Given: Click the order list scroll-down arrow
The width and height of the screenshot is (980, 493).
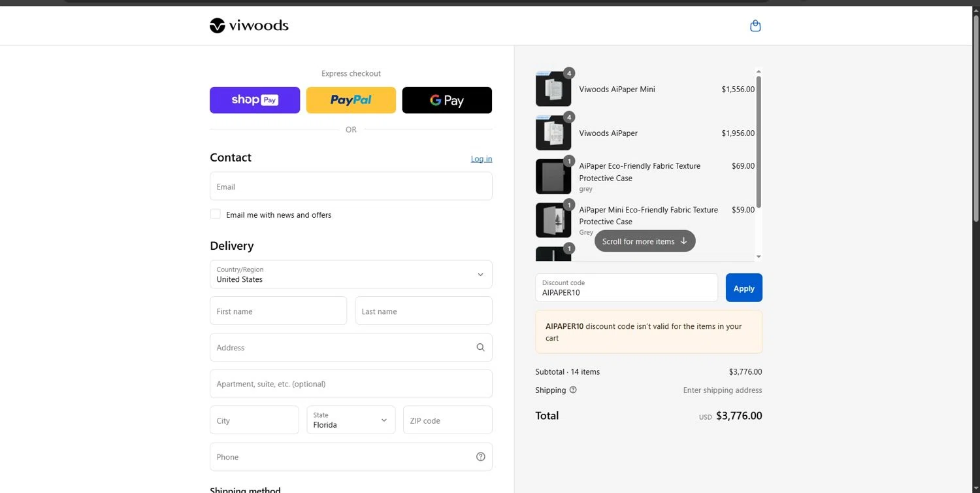Looking at the screenshot, I should (x=759, y=257).
